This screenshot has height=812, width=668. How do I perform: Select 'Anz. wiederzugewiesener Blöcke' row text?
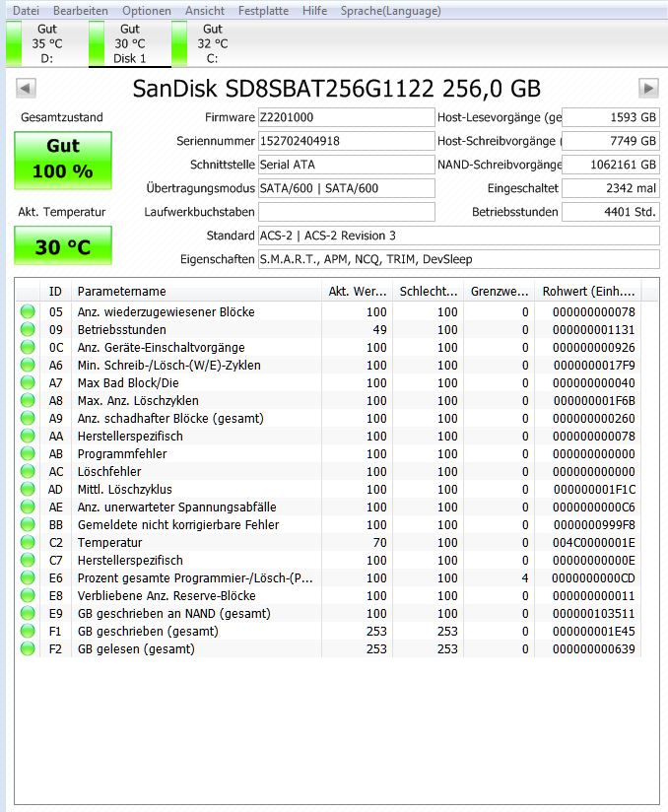coord(167,311)
